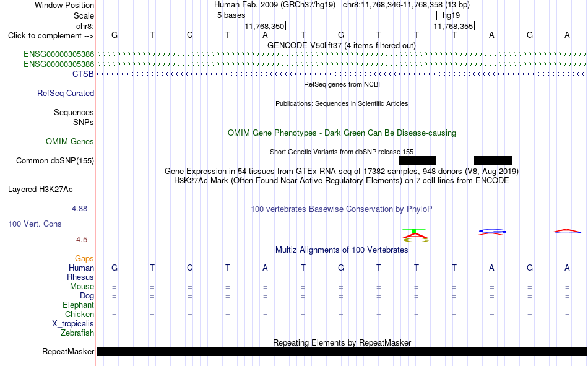The height and width of the screenshot is (366, 588).
Task: Click the H3K27Ac Mark ENCODE track title
Action: [342, 181]
